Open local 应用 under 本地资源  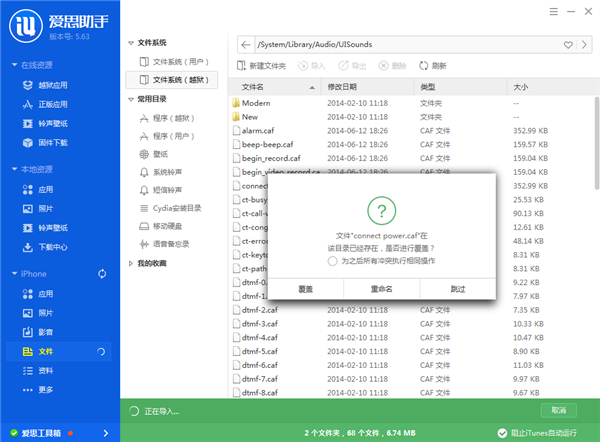click(38, 189)
